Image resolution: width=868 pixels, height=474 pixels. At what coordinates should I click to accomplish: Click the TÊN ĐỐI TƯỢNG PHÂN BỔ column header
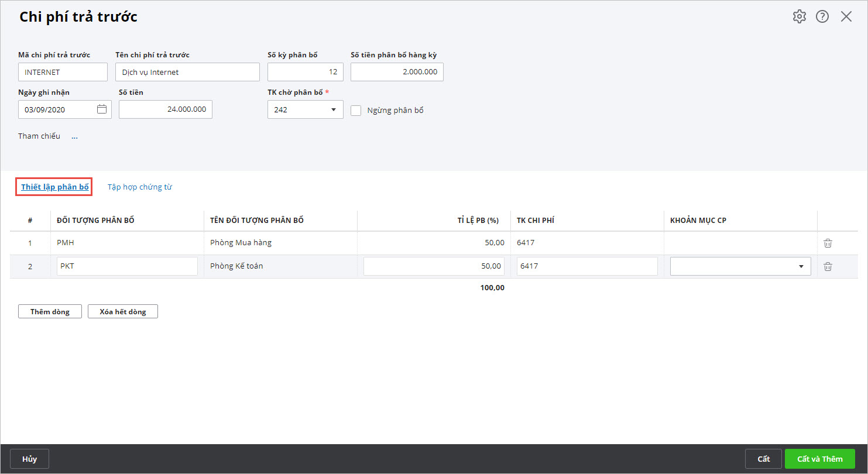pyautogui.click(x=280, y=221)
